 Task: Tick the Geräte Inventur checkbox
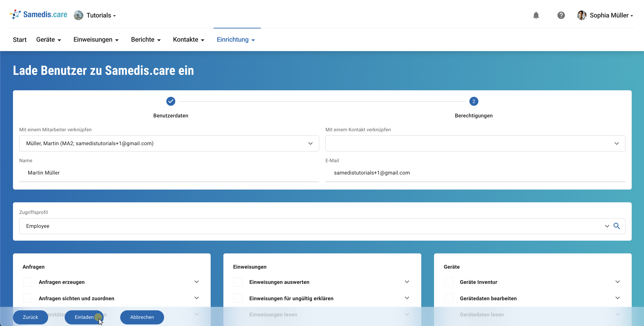tap(448, 282)
